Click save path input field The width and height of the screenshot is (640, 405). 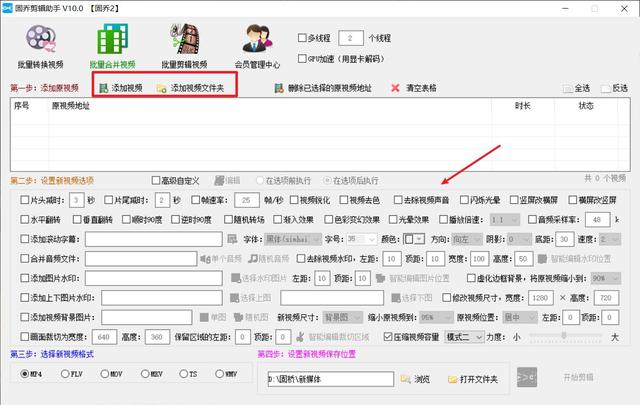click(x=331, y=379)
